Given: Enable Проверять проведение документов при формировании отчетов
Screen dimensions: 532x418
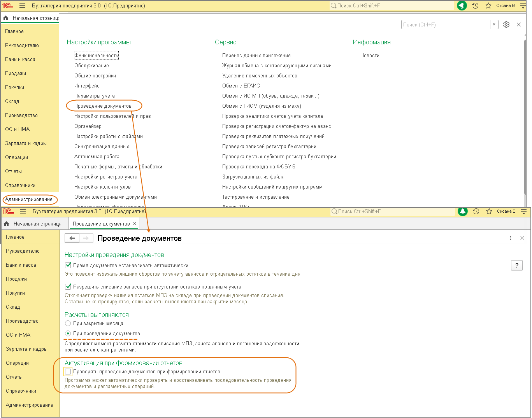Looking at the screenshot, I should (x=68, y=372).
